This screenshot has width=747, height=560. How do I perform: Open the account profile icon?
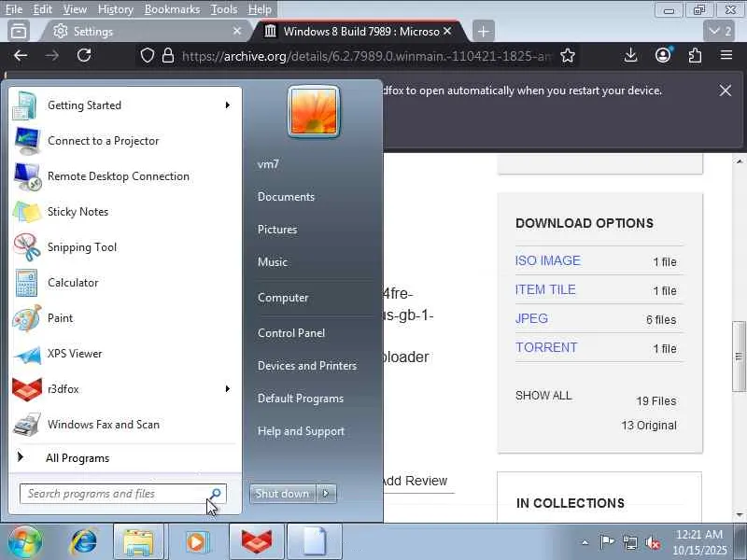click(x=663, y=56)
